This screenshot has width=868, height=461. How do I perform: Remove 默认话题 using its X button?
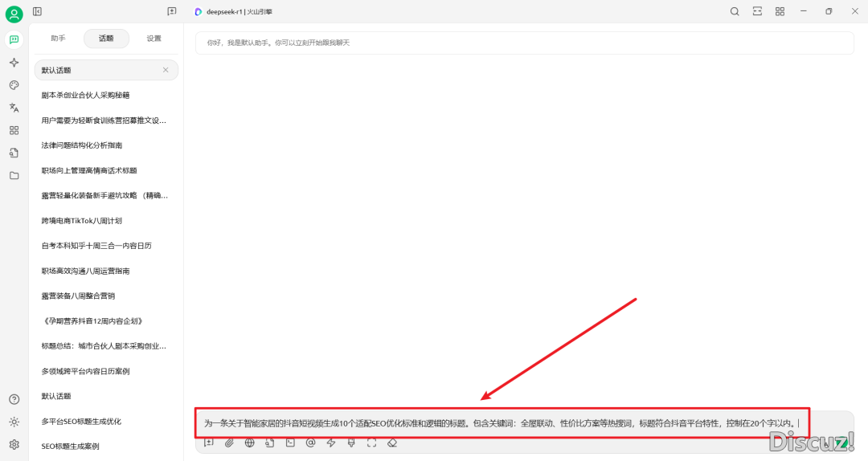(x=166, y=70)
